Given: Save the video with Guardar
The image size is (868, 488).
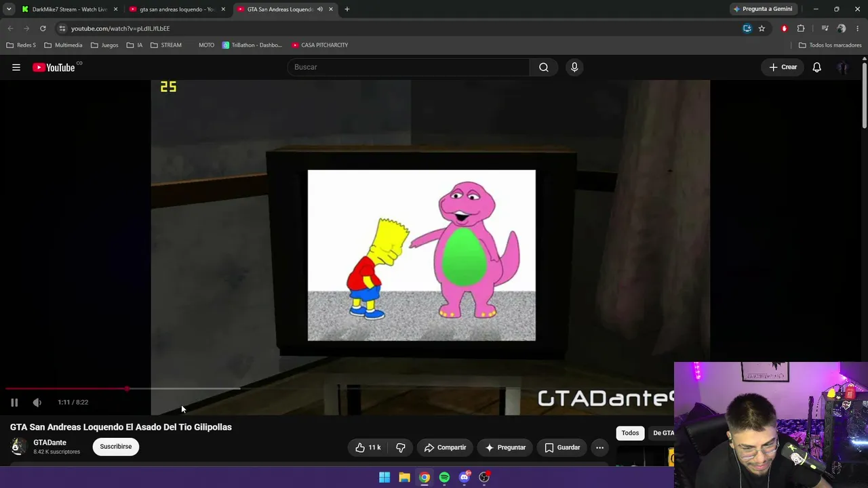Looking at the screenshot, I should (563, 447).
